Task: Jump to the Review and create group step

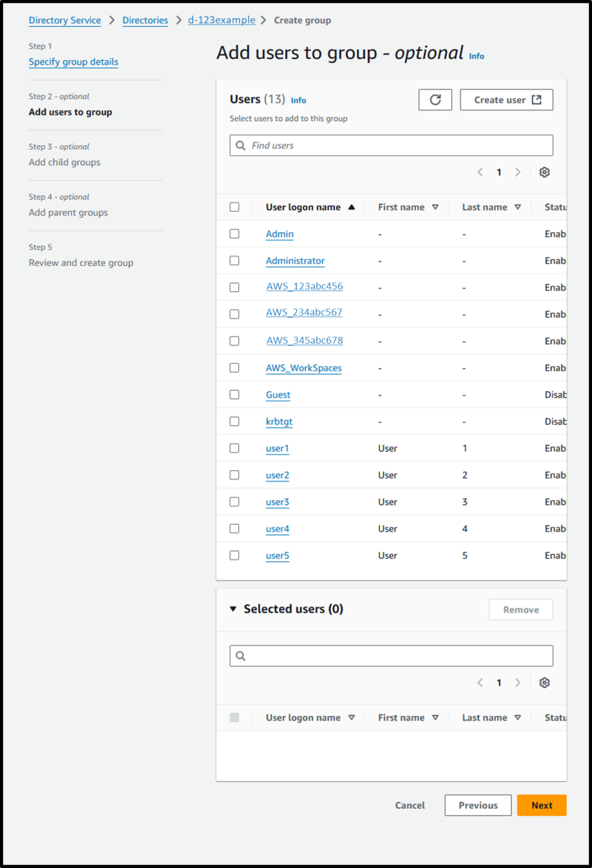Action: click(x=81, y=262)
